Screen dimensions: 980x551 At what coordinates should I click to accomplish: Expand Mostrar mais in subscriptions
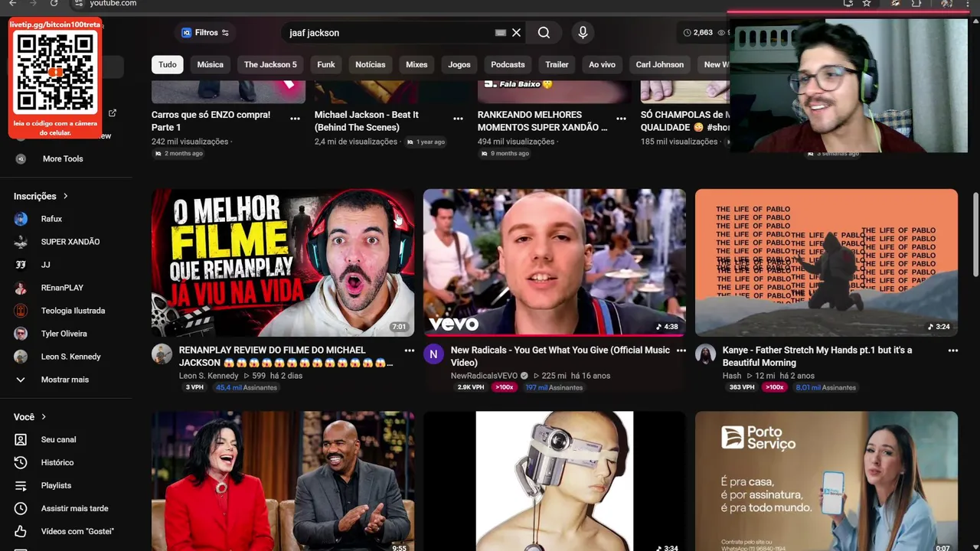[64, 380]
